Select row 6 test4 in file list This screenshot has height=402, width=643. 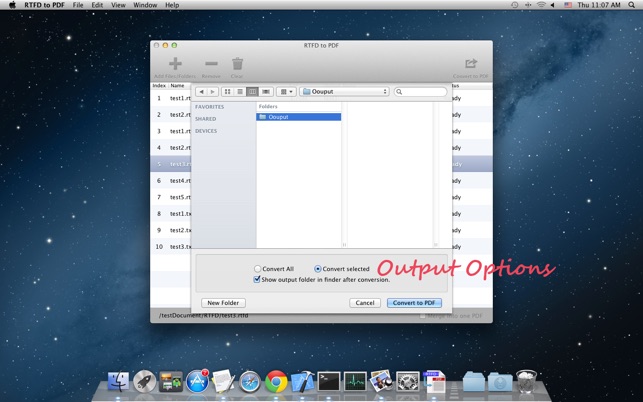click(171, 180)
